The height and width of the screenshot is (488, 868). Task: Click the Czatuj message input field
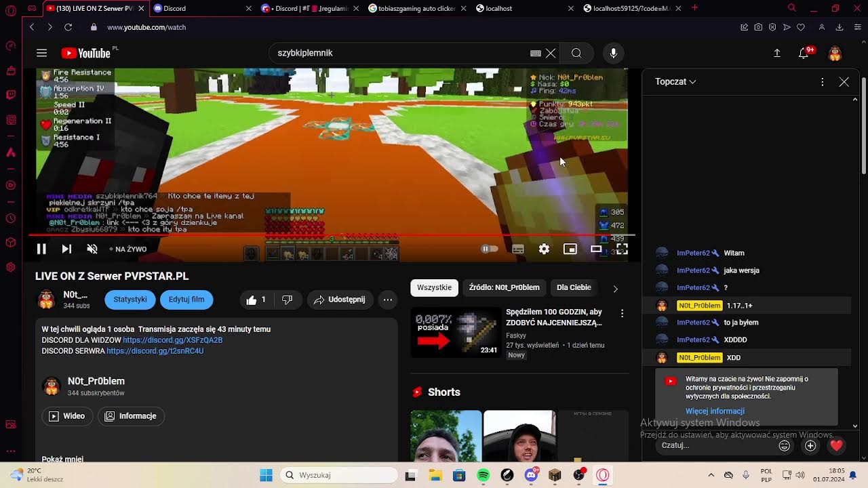(717, 445)
